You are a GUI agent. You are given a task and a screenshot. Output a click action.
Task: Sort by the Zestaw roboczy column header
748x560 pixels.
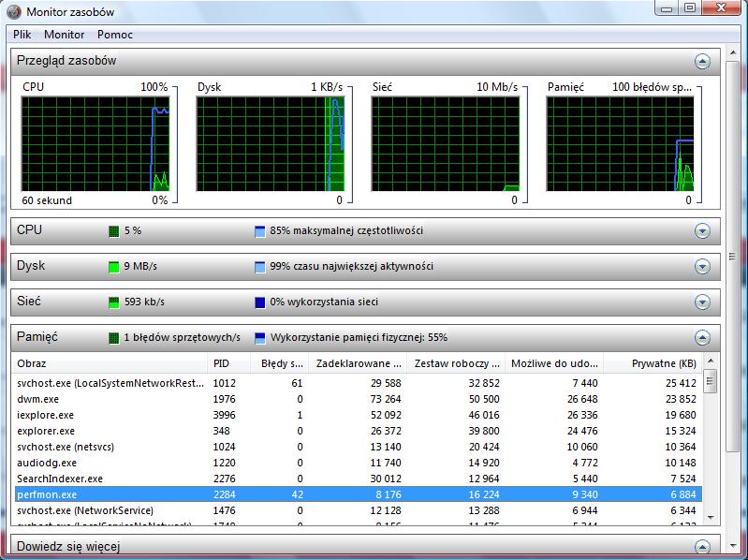(x=456, y=363)
